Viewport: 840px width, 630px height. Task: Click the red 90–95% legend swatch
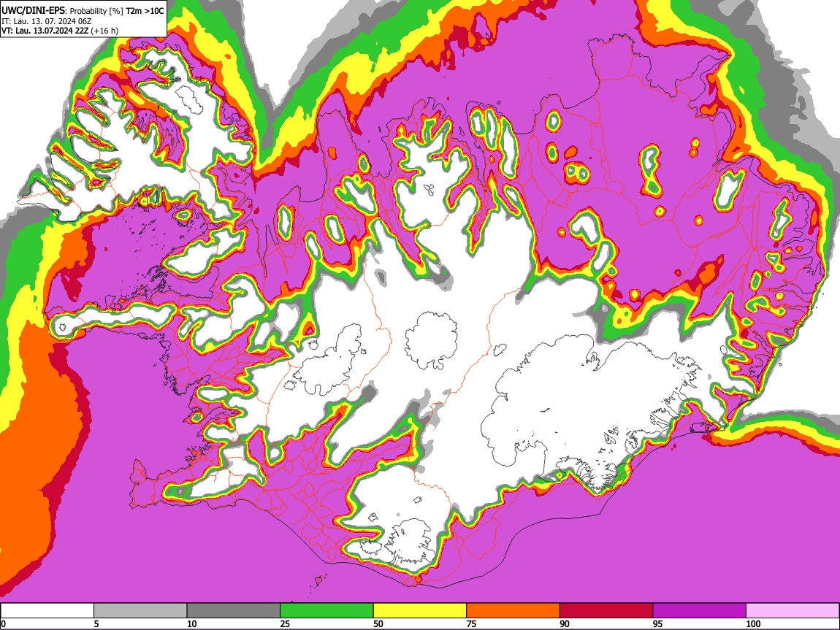click(606, 611)
